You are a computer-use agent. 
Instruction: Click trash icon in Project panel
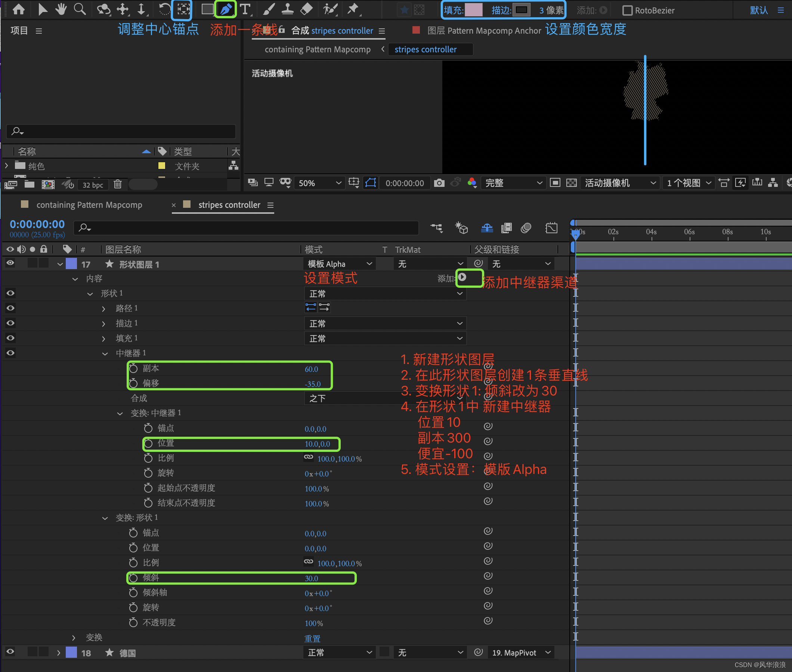(x=118, y=184)
